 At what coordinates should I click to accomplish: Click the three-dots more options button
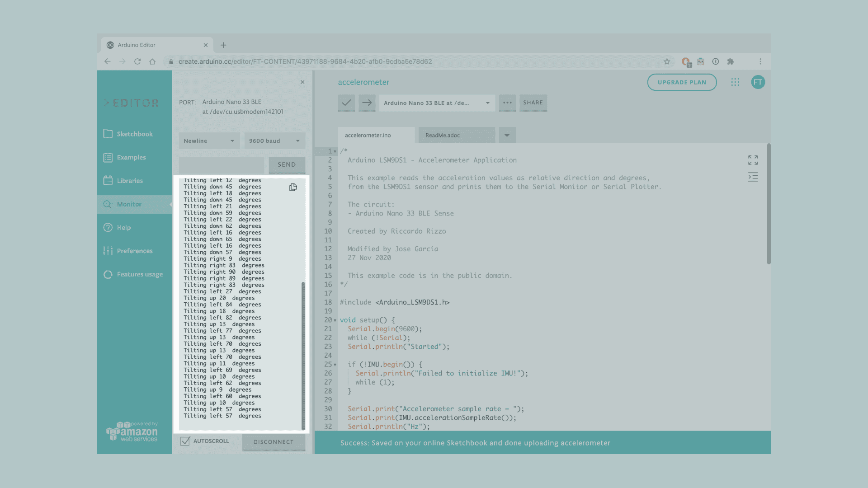(x=507, y=103)
